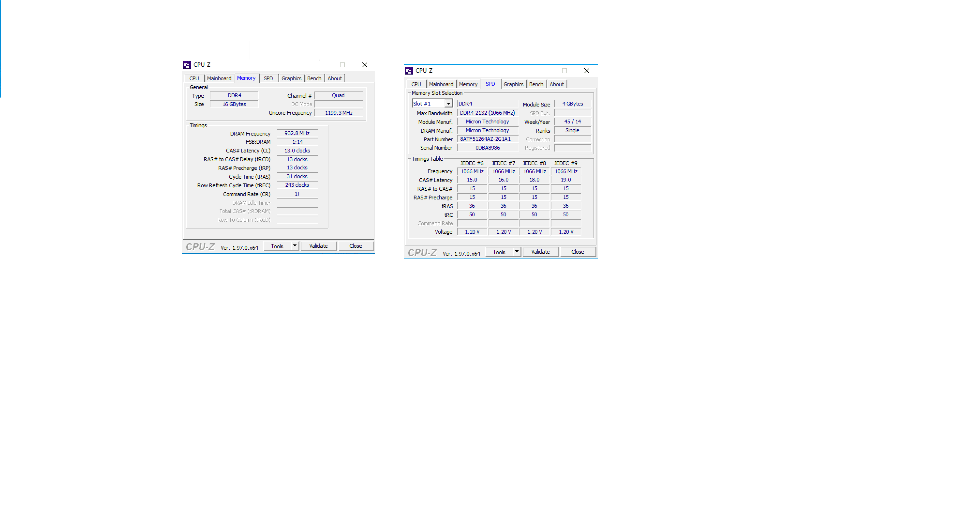Viewport: 980px width, 517px height.
Task: Select the SPD tab in left CPU-Z window
Action: coord(268,78)
